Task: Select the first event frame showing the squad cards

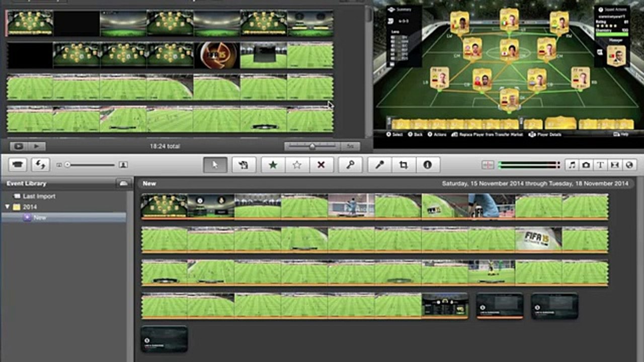Action: tap(164, 206)
